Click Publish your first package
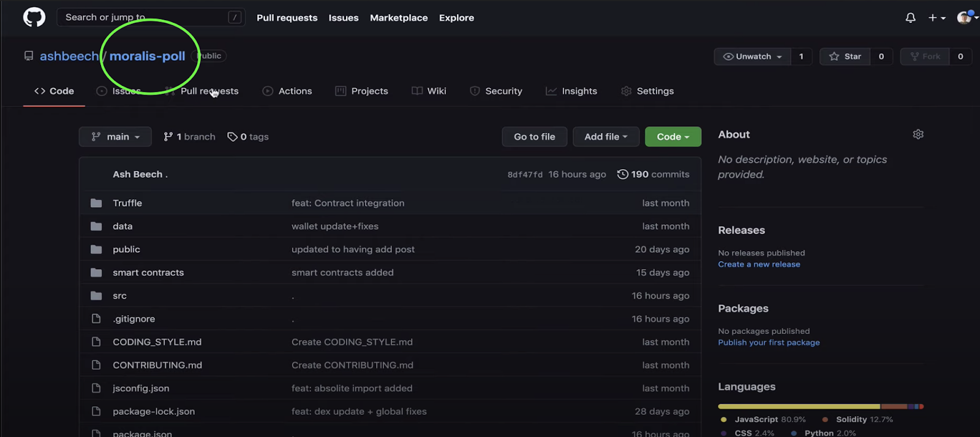Viewport: 980px width, 437px height. (769, 343)
